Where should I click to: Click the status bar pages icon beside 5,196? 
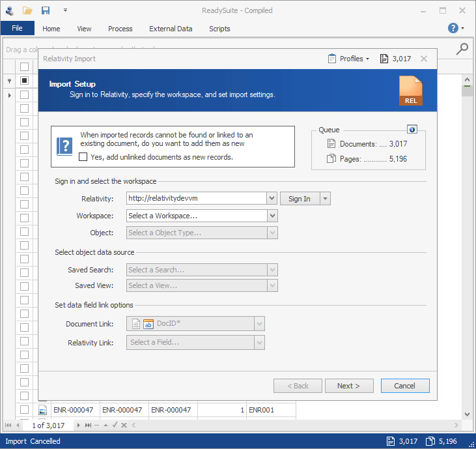pyautogui.click(x=430, y=441)
